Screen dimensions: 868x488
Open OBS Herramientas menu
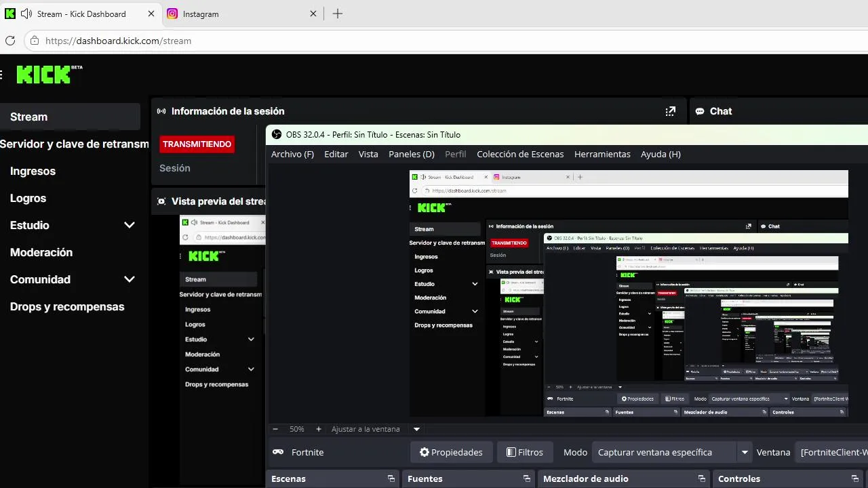click(602, 154)
